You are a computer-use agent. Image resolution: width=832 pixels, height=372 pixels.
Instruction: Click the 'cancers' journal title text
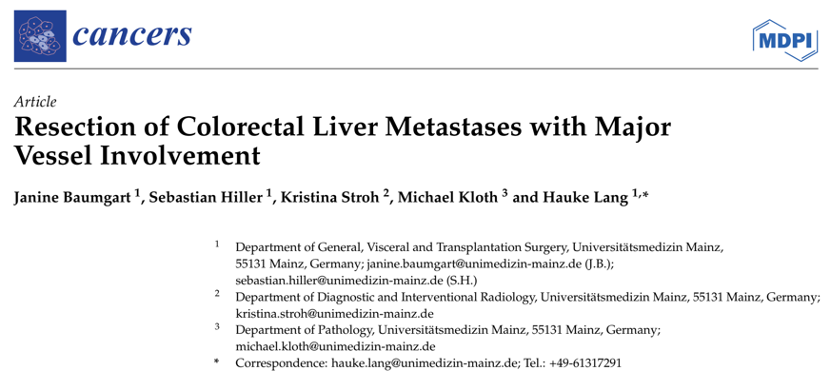click(132, 36)
